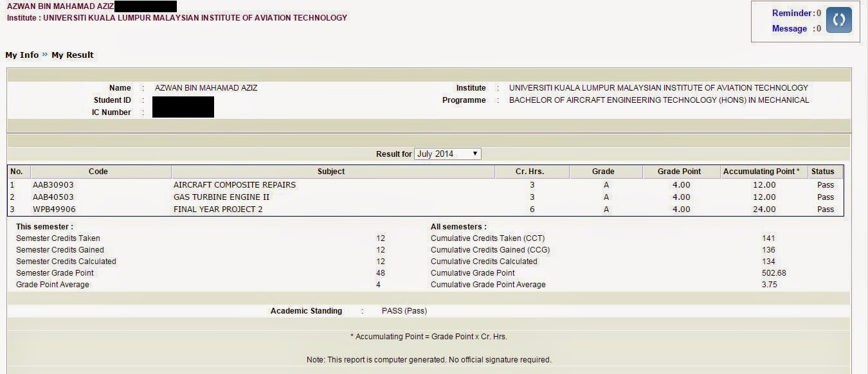868x374 pixels.
Task: Click the Subject column header
Action: 331,172
